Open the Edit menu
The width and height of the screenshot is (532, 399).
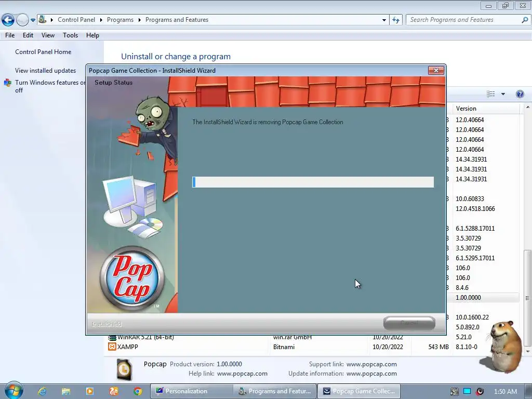[x=28, y=35]
